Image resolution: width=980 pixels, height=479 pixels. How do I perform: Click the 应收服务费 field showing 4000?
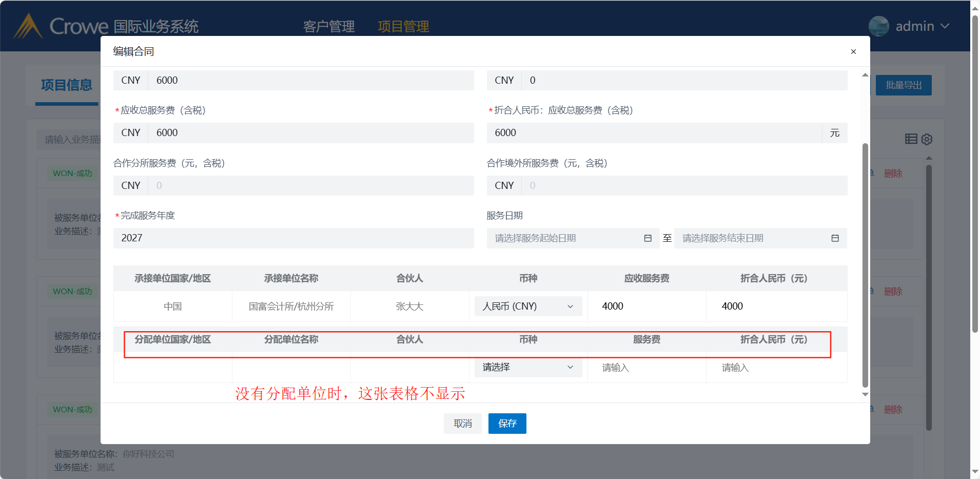(x=646, y=306)
